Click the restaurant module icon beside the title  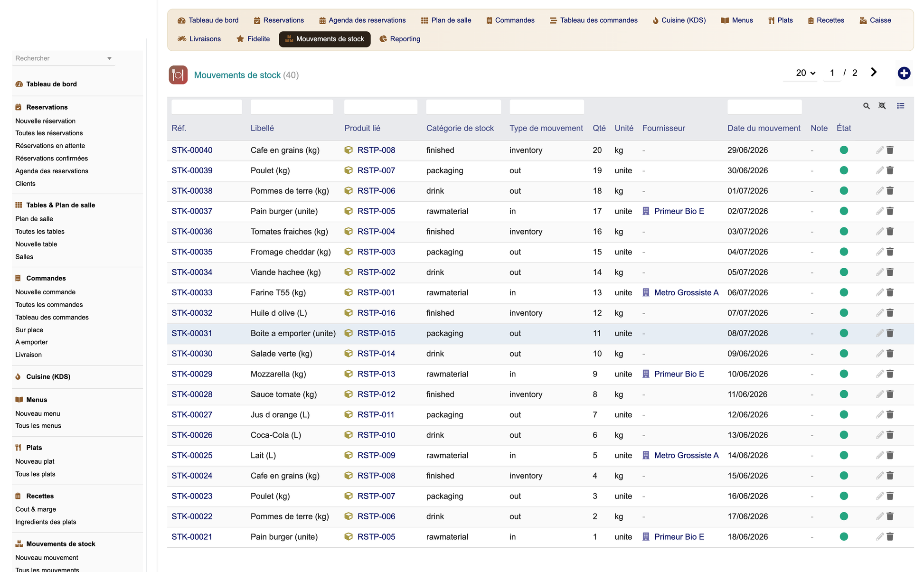pos(178,75)
